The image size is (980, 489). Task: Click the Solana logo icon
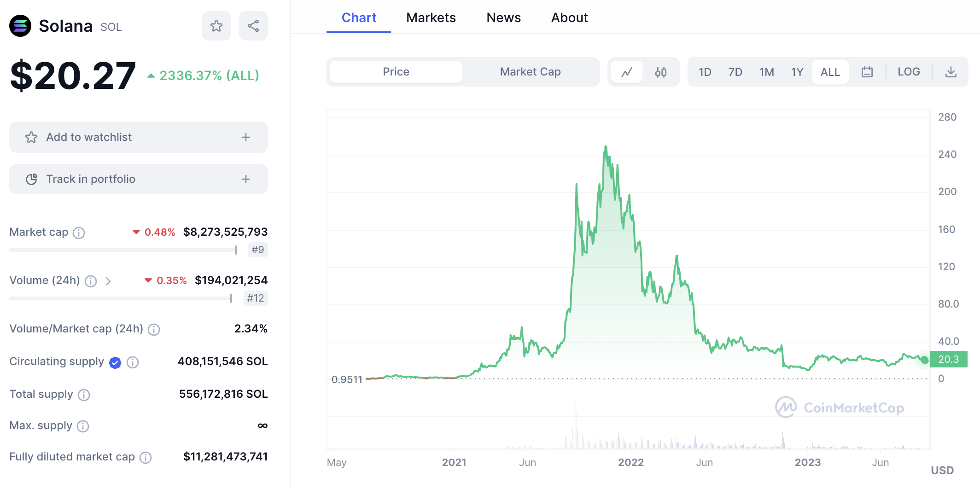pyautogui.click(x=20, y=26)
